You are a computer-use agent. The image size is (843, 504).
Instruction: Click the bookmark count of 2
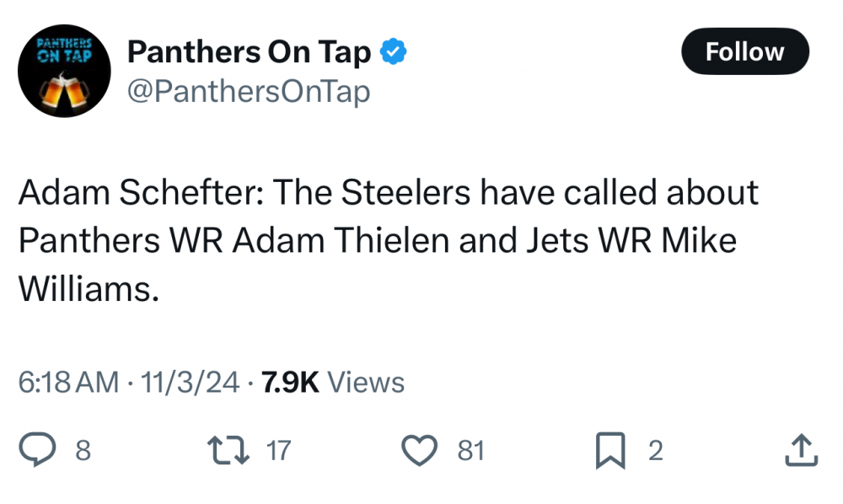click(x=655, y=451)
